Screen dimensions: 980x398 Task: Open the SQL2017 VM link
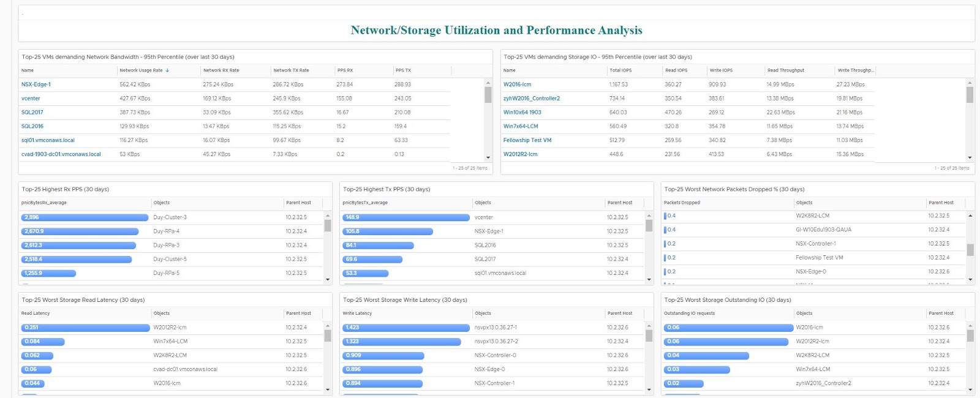tap(32, 113)
